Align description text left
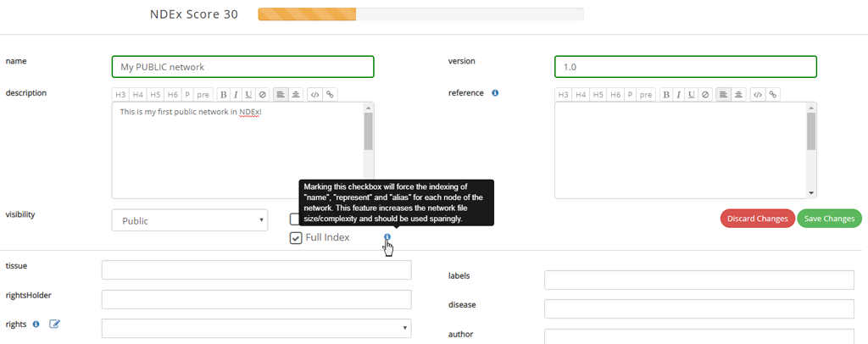This screenshot has height=344, width=868. [281, 95]
